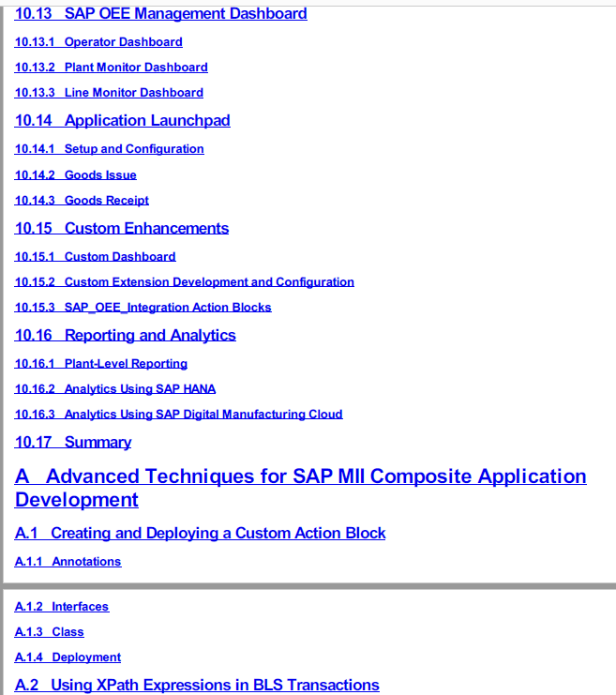Jump to A.1.2 Interfaces

(x=62, y=606)
